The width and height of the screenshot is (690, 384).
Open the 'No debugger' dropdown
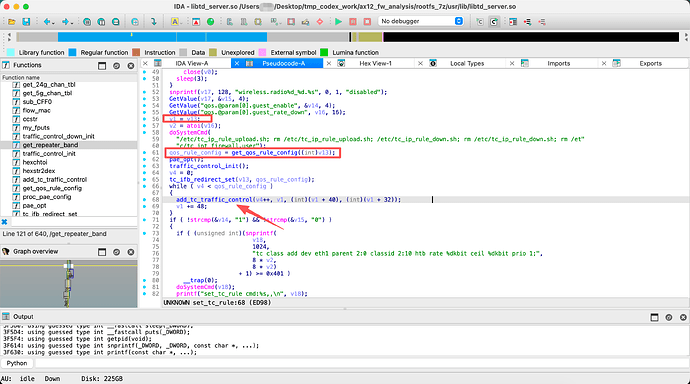421,21
